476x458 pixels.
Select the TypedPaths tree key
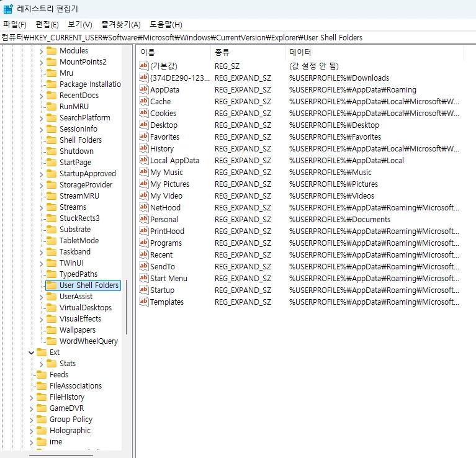pyautogui.click(x=78, y=274)
